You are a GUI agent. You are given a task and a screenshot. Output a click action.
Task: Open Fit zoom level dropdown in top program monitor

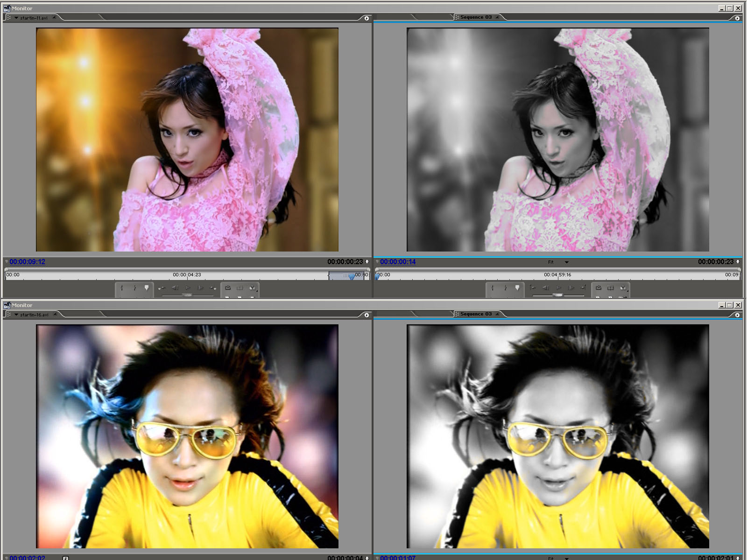pos(566,262)
